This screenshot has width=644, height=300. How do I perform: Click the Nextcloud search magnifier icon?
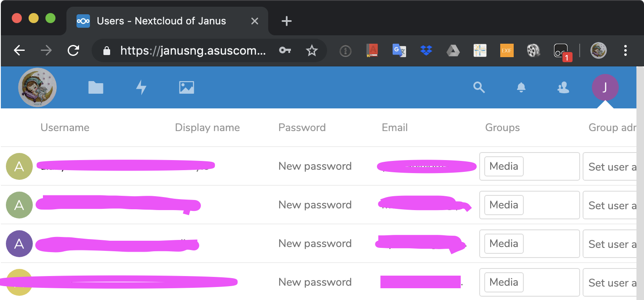[479, 87]
